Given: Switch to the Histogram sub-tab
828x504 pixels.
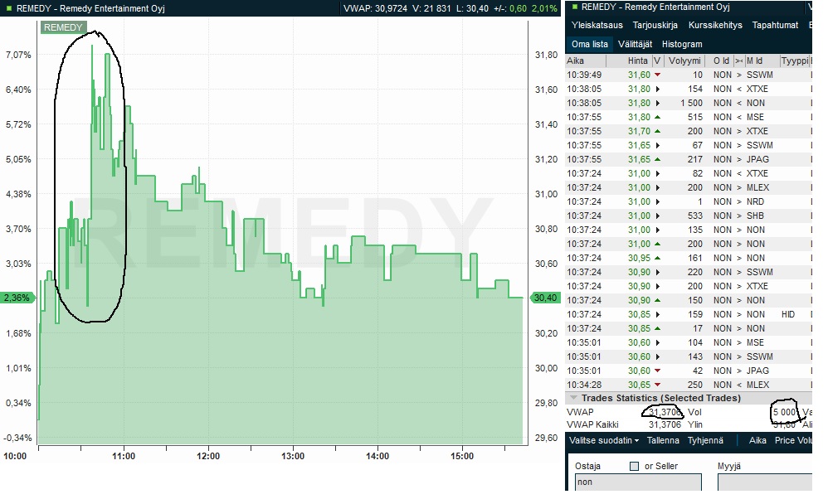Looking at the screenshot, I should (x=682, y=44).
